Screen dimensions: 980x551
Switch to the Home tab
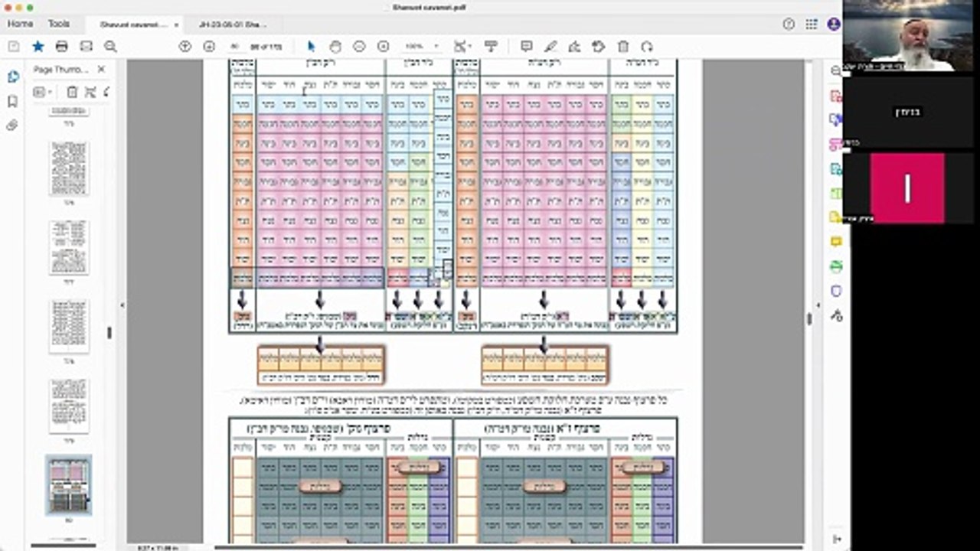coord(20,24)
